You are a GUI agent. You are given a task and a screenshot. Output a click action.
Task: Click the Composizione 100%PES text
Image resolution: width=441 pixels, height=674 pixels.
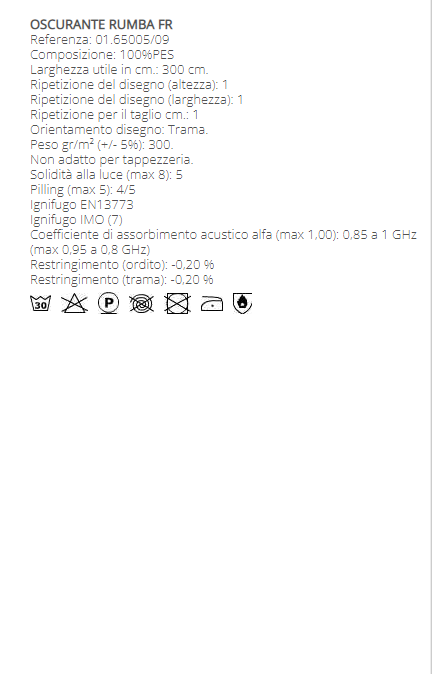102,55
